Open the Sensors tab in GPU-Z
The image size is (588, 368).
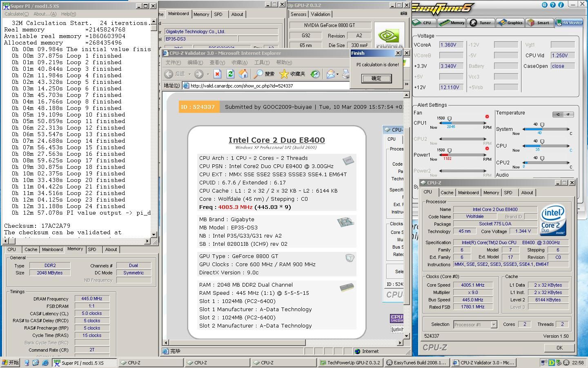pos(298,14)
